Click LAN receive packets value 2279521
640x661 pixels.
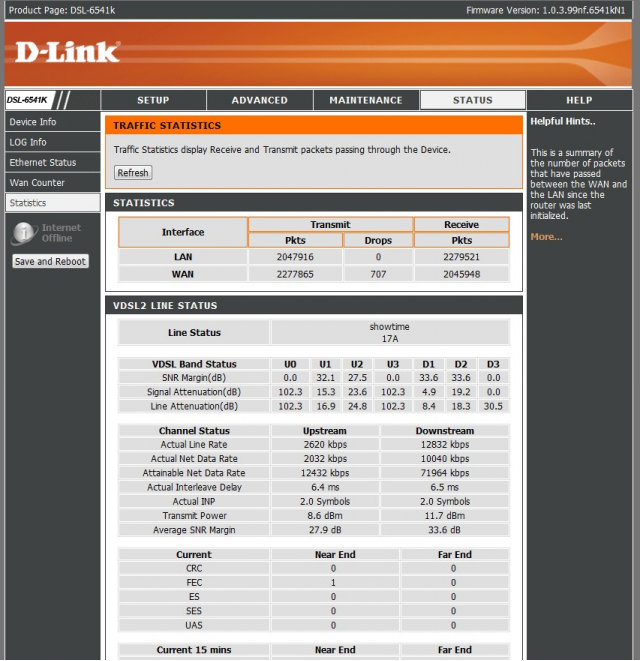[x=462, y=257]
